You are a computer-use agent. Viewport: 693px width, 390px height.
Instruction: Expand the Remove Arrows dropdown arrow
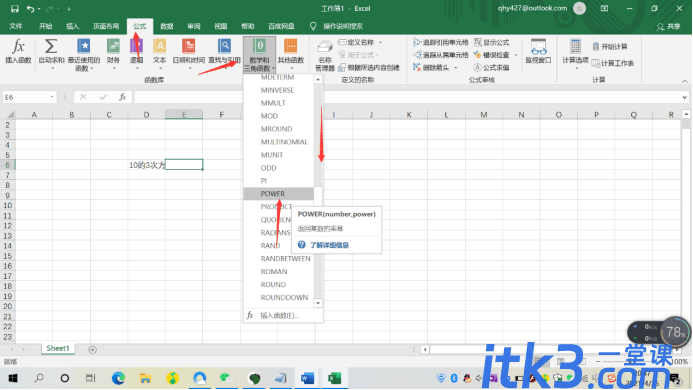point(456,68)
